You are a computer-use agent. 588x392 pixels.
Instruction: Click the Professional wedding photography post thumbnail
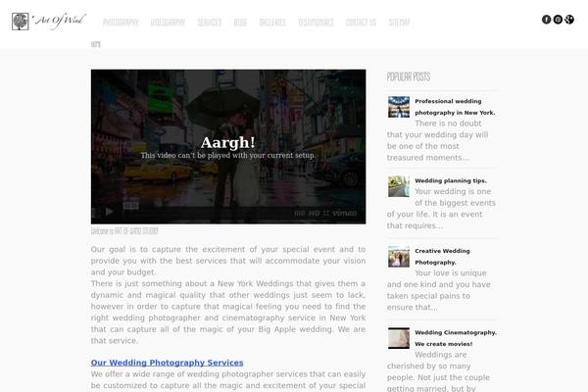(x=399, y=107)
